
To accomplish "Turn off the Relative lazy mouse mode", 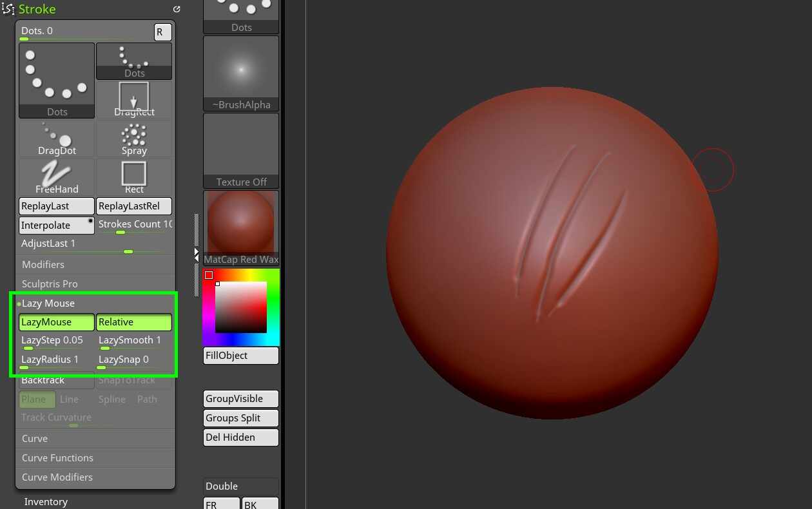I will (133, 322).
